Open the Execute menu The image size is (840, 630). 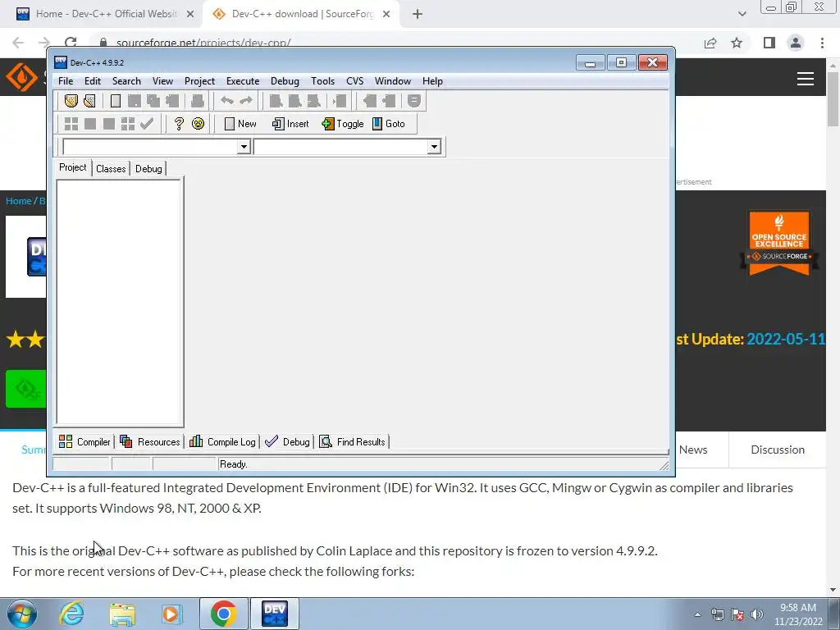click(x=243, y=81)
